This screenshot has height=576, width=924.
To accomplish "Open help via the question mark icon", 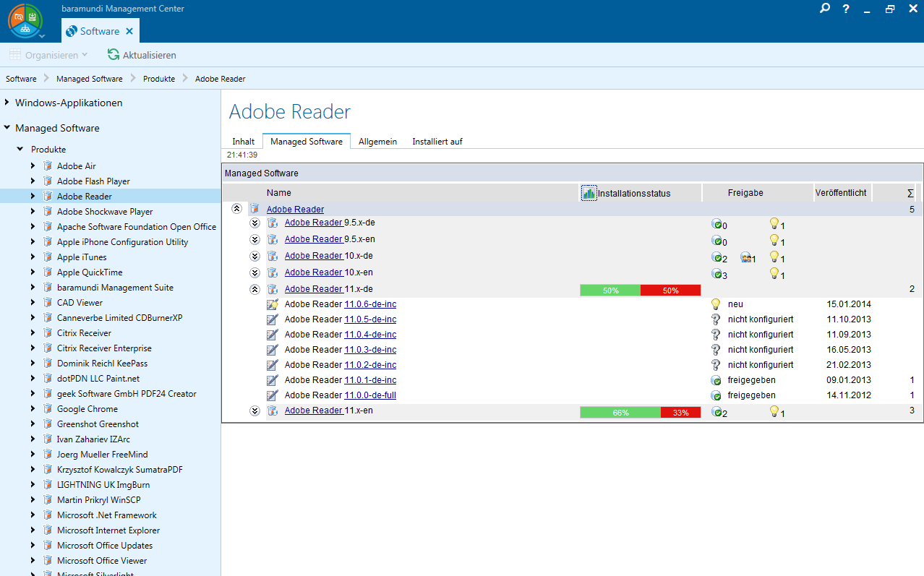I will (846, 9).
